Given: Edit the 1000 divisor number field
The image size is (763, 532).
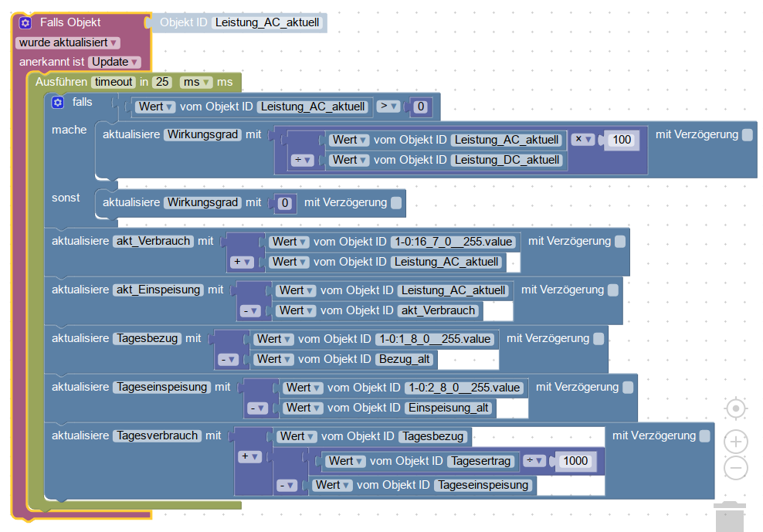Looking at the screenshot, I should click(x=575, y=461).
